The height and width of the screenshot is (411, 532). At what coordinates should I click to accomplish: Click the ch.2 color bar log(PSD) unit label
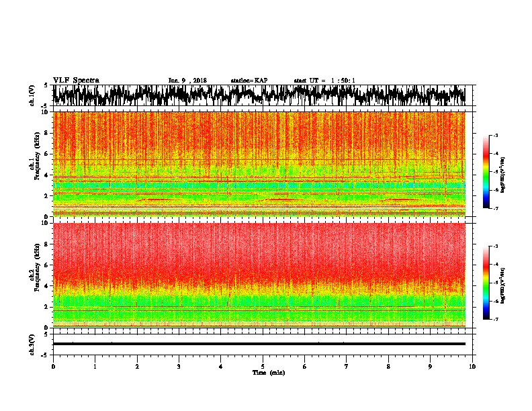[502, 285]
